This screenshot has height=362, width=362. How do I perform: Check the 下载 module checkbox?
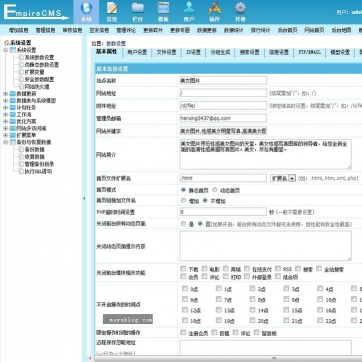[183, 268]
